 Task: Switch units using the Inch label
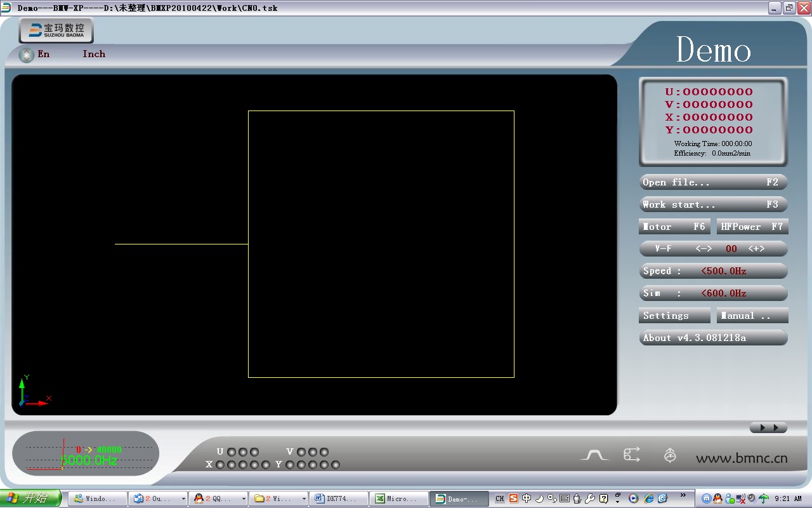pos(94,54)
